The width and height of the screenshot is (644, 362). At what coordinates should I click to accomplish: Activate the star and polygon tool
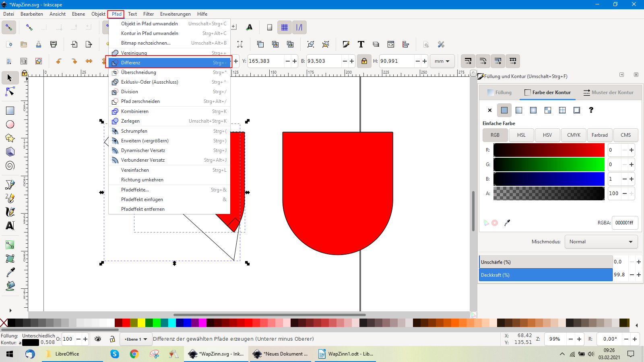pyautogui.click(x=10, y=138)
